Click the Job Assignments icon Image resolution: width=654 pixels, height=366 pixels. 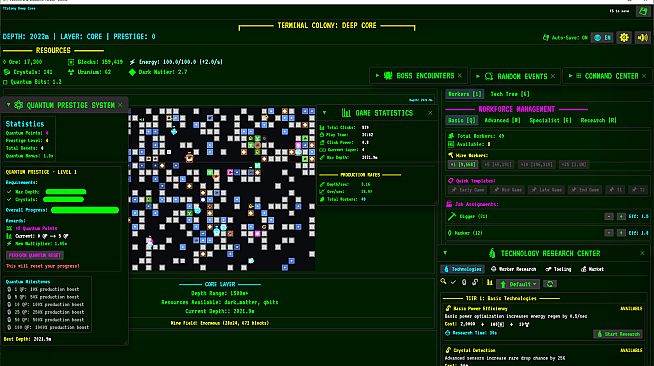coord(449,204)
